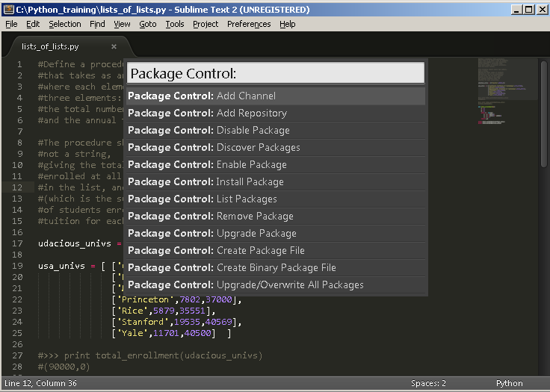
Task: Click the 'Princeton' string on line 22
Action: click(x=145, y=299)
